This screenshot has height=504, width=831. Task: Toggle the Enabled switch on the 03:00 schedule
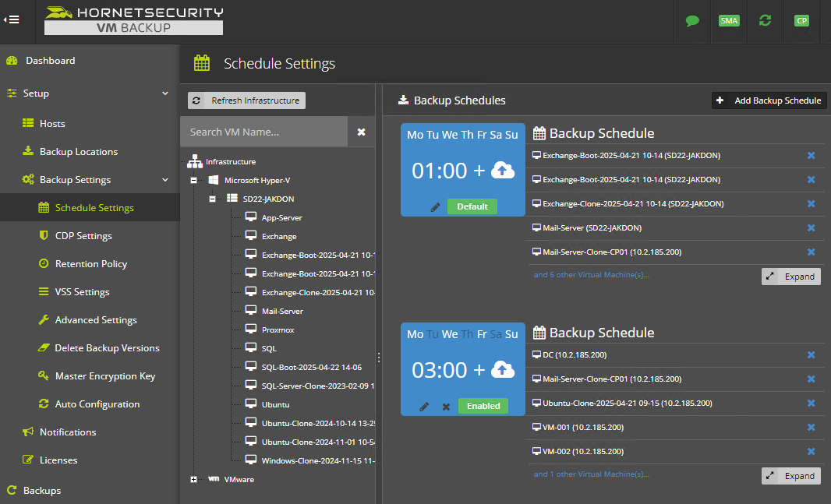click(483, 406)
